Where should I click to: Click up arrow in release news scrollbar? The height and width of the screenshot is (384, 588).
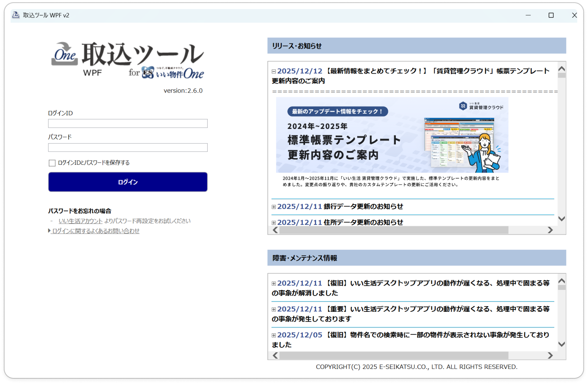tap(562, 69)
